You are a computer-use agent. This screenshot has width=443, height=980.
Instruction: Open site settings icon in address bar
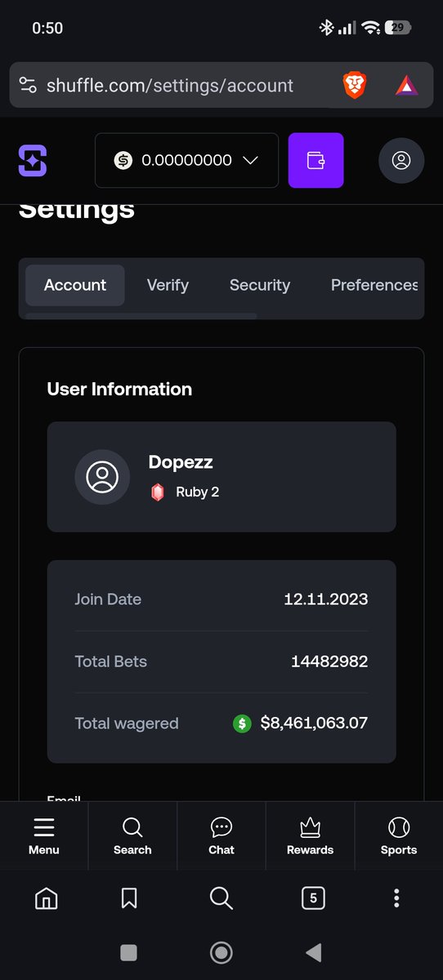pyautogui.click(x=29, y=85)
